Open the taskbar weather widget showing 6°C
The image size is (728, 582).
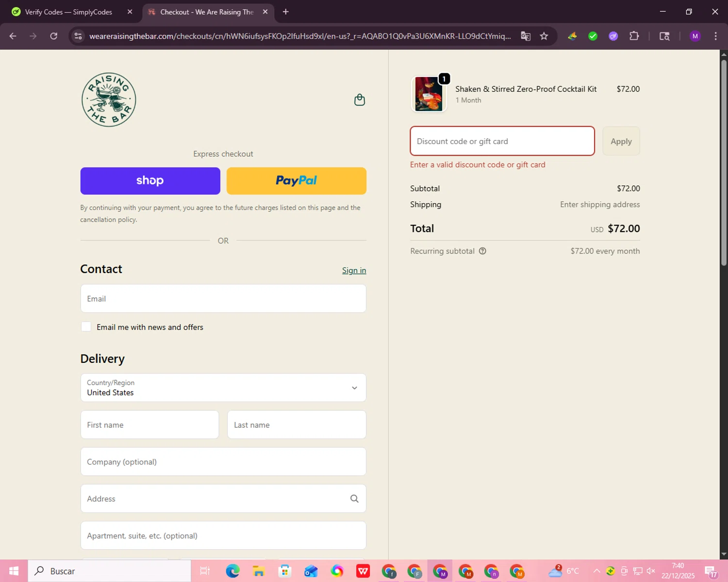[563, 571]
